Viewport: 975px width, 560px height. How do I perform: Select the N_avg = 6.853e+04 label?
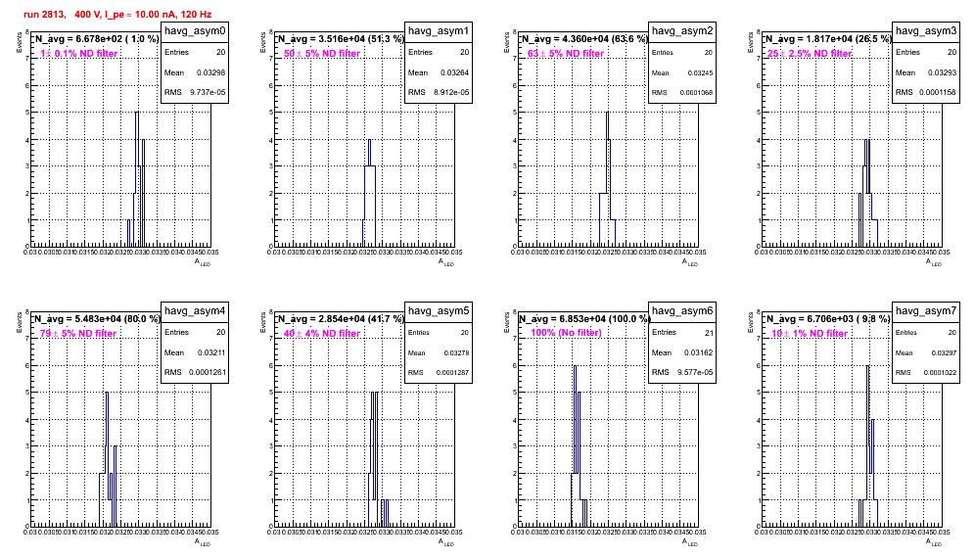583,318
